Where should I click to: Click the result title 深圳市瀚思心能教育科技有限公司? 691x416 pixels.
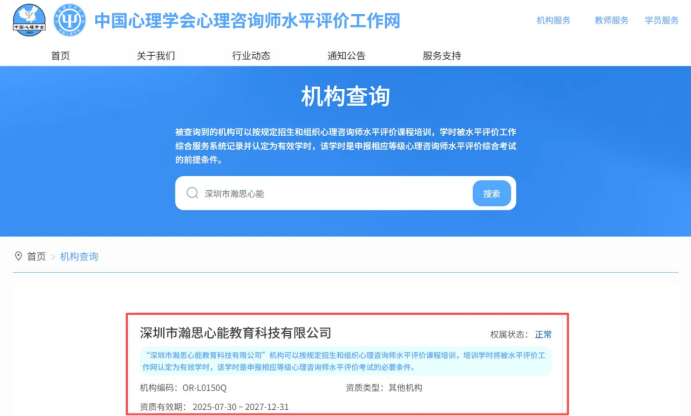[236, 333]
